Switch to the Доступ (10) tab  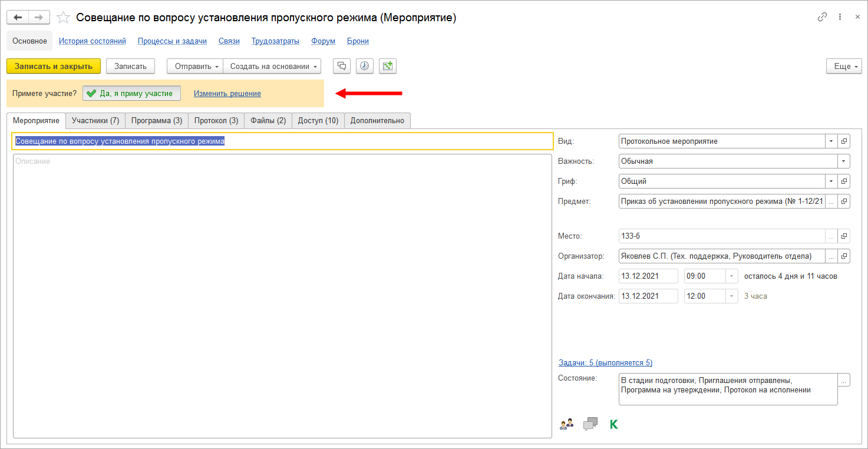point(318,120)
